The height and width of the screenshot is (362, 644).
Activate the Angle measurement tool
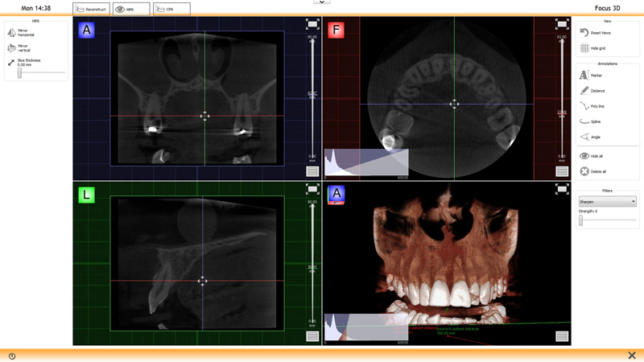point(584,137)
